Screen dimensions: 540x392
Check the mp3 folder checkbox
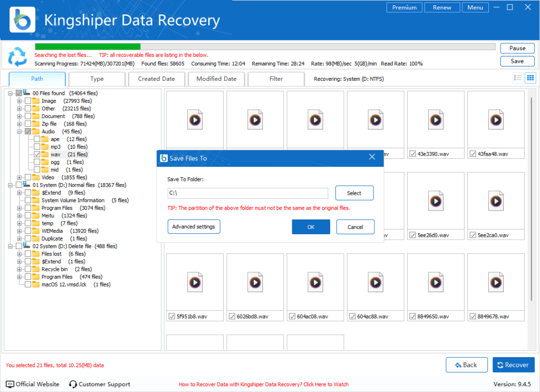coord(37,146)
